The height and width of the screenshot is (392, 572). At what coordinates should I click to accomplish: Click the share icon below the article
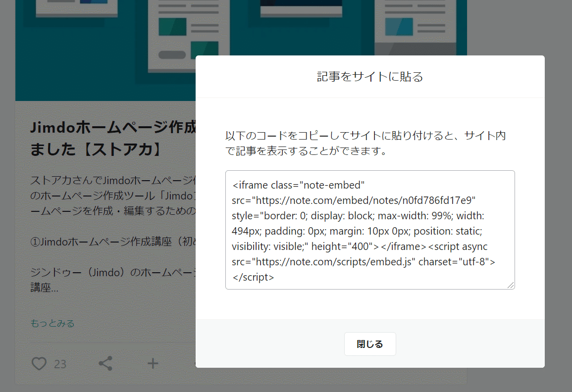click(105, 364)
